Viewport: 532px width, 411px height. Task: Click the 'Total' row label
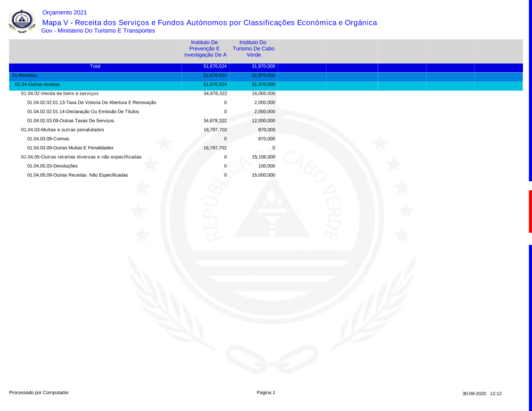[x=95, y=66]
